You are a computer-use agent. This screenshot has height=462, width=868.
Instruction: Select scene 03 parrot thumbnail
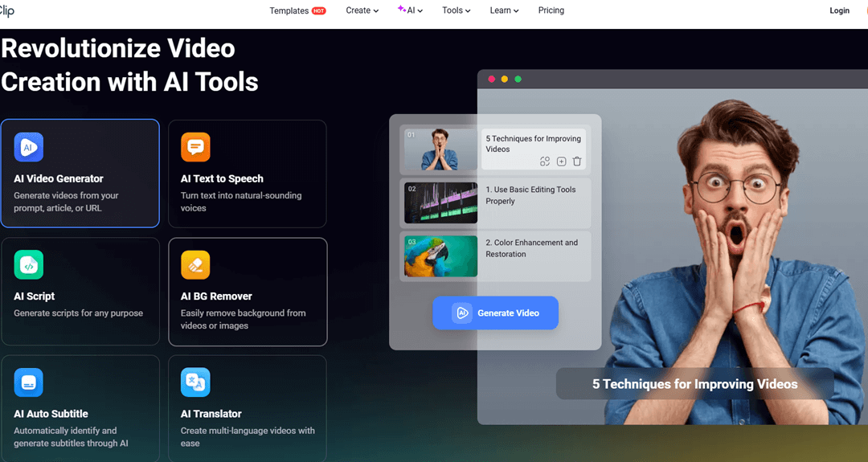(x=440, y=256)
